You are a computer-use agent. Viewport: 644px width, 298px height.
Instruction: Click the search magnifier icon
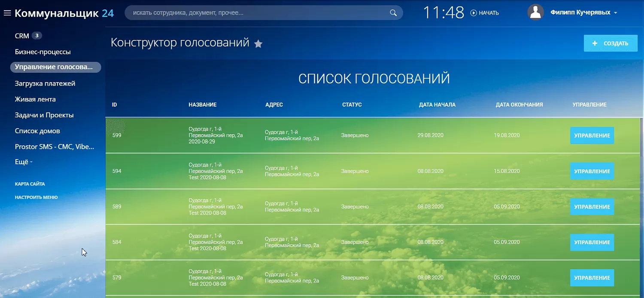click(393, 12)
